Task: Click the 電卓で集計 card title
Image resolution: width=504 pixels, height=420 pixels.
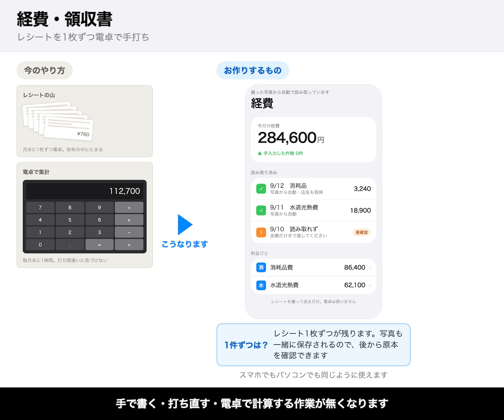Action: (36, 172)
